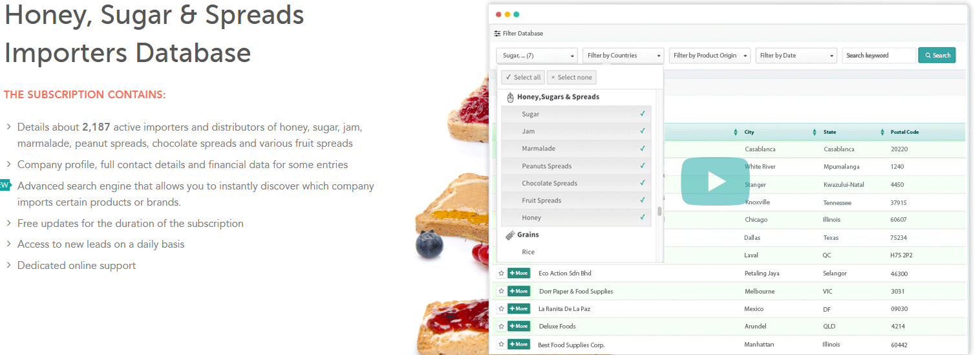
Task: Click the Filter Database sliders icon
Action: coord(497,34)
